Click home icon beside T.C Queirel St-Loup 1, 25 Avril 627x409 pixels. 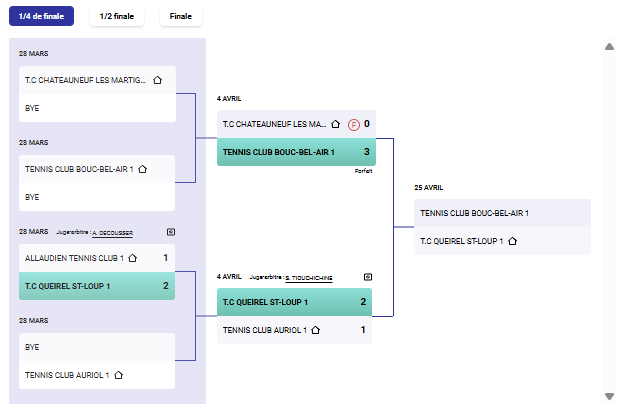[513, 241]
